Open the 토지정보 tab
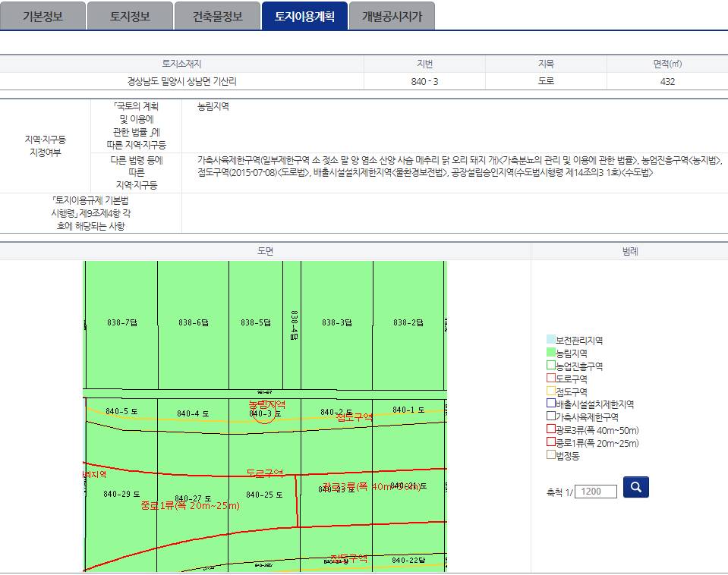 point(130,16)
